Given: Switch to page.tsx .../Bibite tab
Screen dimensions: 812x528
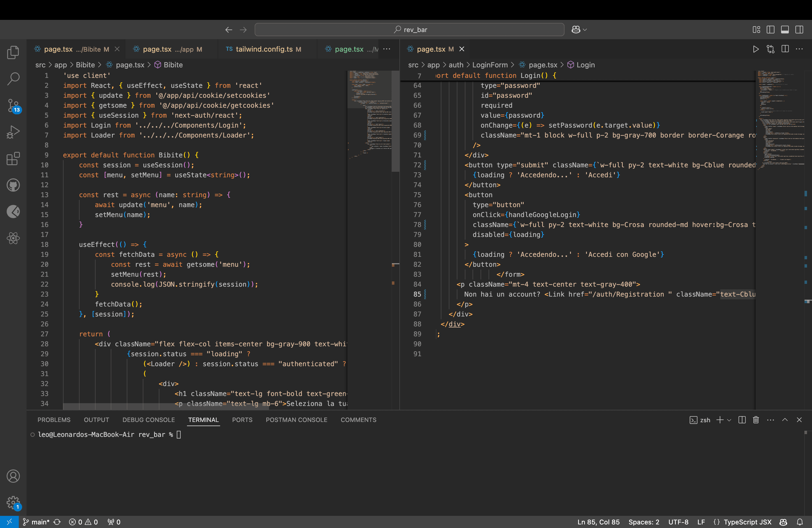Looking at the screenshot, I should (76, 49).
